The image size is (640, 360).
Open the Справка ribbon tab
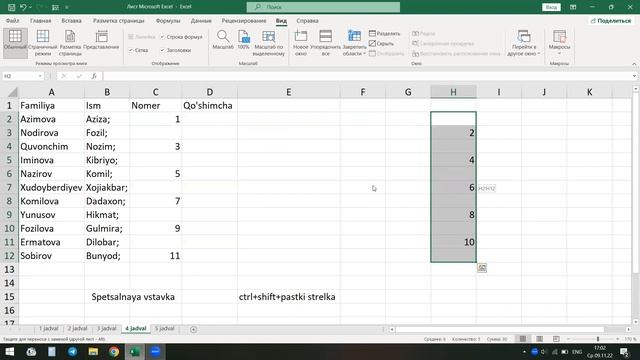coord(307,21)
